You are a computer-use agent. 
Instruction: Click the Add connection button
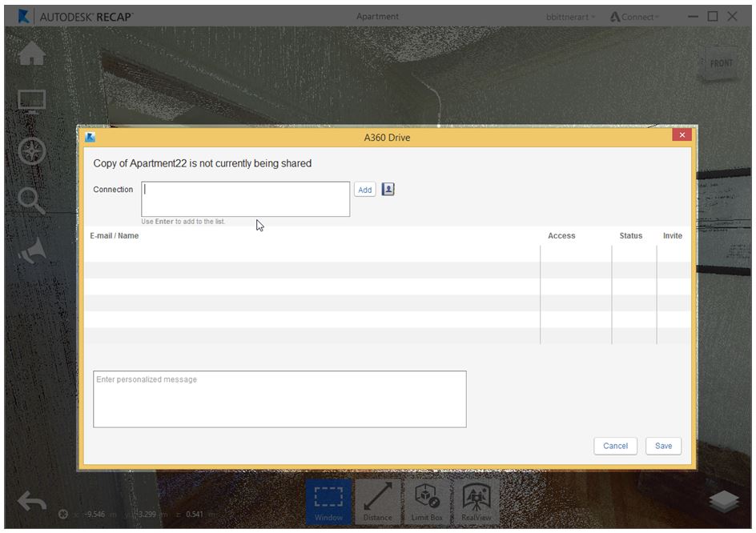pyautogui.click(x=365, y=190)
